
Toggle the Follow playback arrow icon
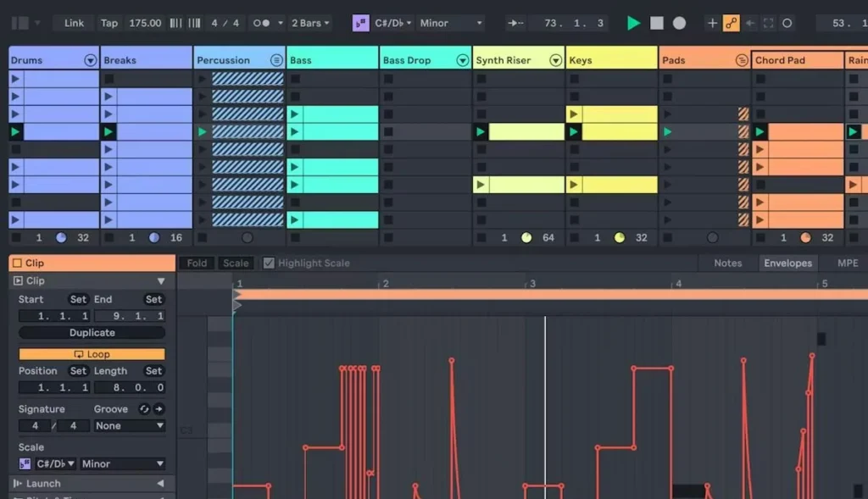[515, 23]
